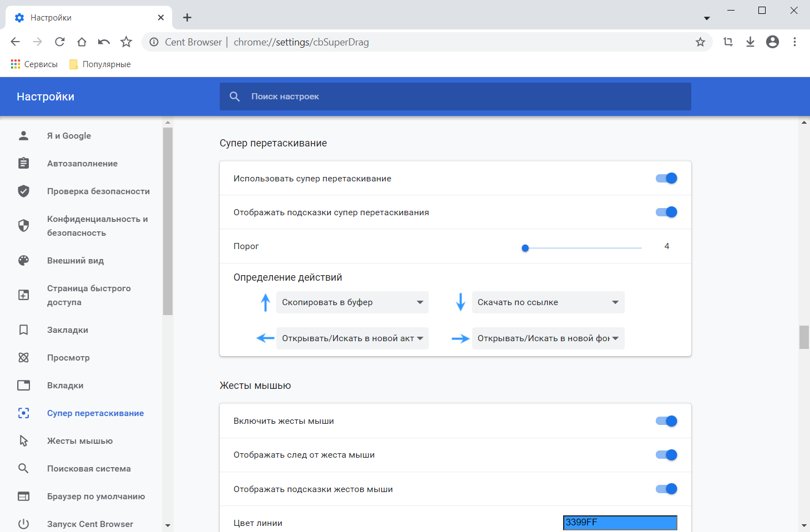
Task: Toggle Отображать подсказки супер перетаскивания switch
Action: 666,212
